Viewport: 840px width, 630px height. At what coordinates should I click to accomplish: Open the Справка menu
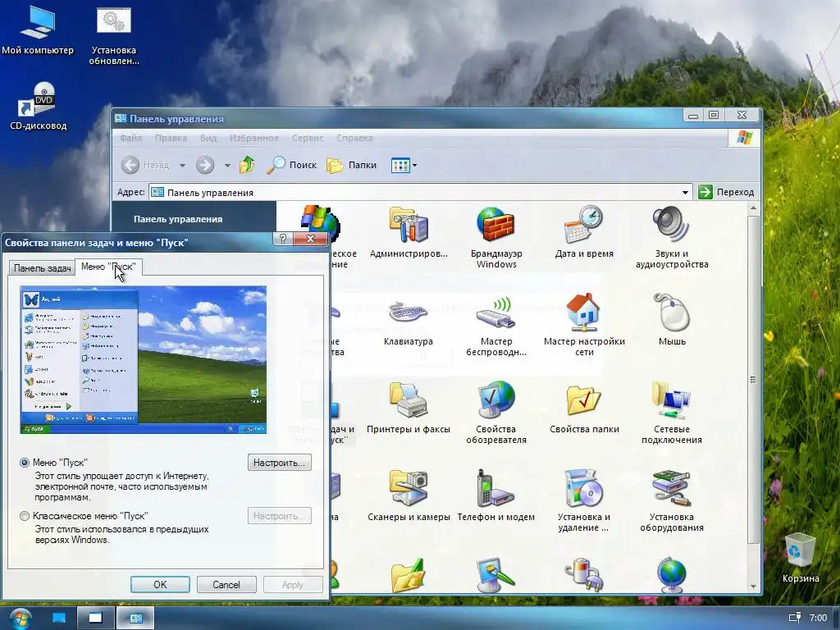[354, 138]
